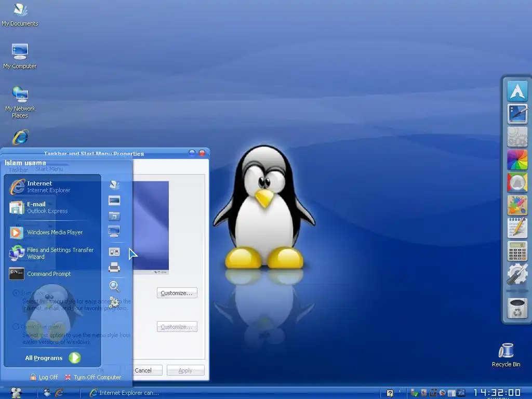
Task: Click the red-blue swirl tray icon
Action: coord(442,393)
